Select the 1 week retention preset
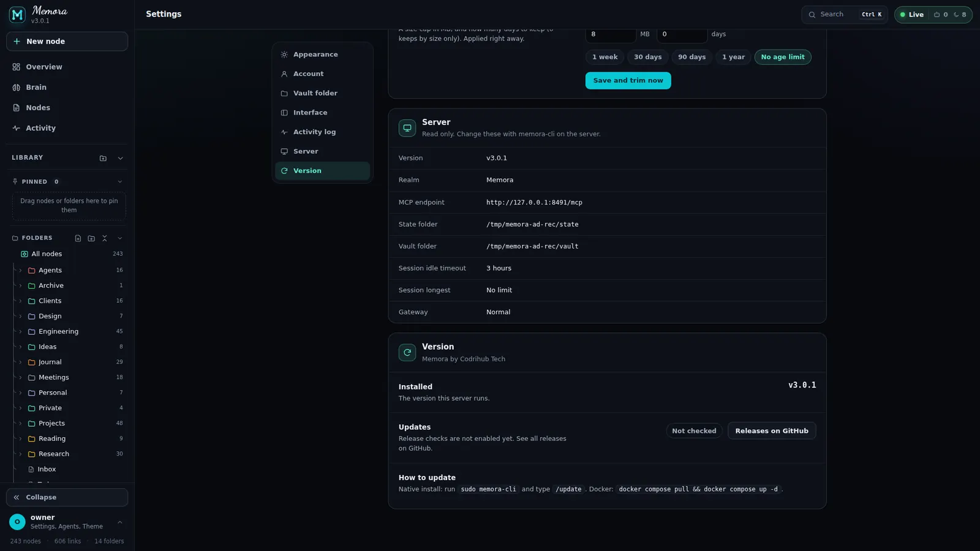This screenshot has width=980, height=551. point(605,57)
